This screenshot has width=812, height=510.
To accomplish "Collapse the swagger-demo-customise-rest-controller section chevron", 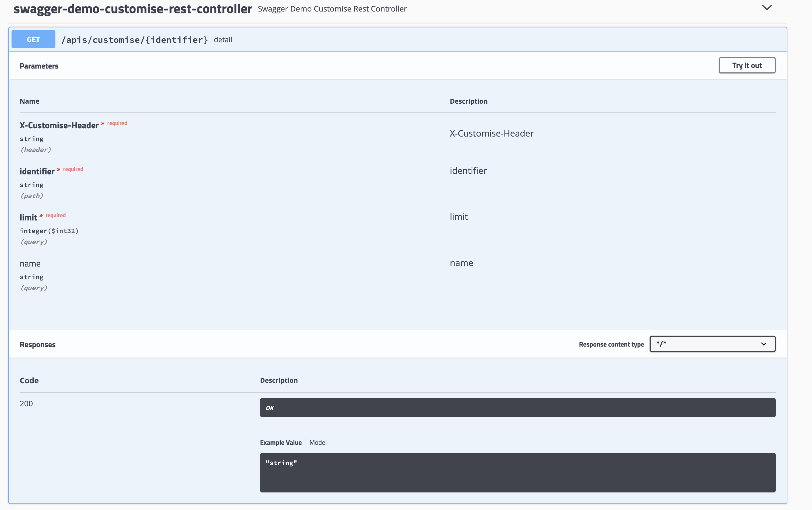I will click(767, 8).
